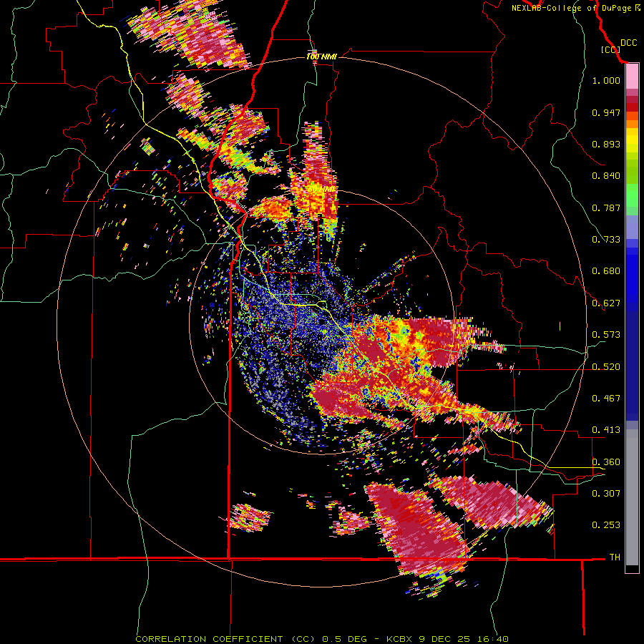Click the DCC label above the color bar
This screenshot has height=644, width=644.
tap(628, 43)
